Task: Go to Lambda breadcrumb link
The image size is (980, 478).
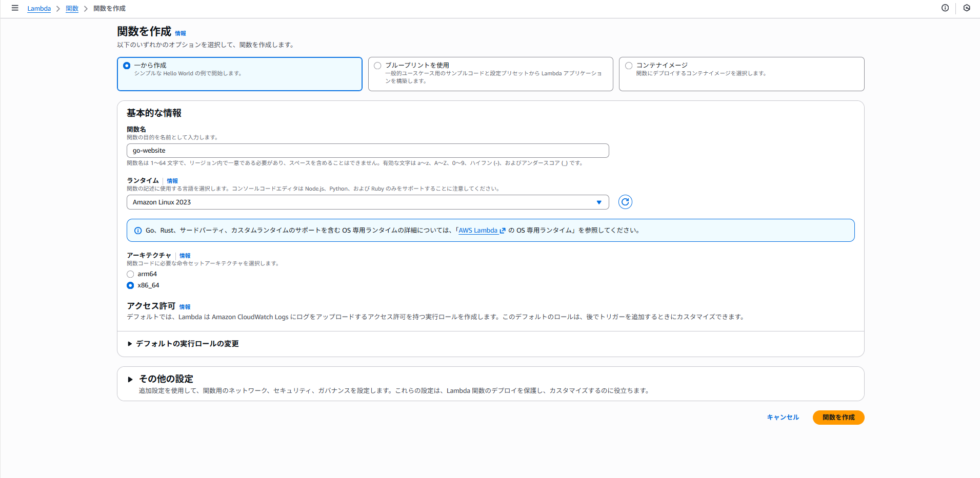Action: point(39,9)
